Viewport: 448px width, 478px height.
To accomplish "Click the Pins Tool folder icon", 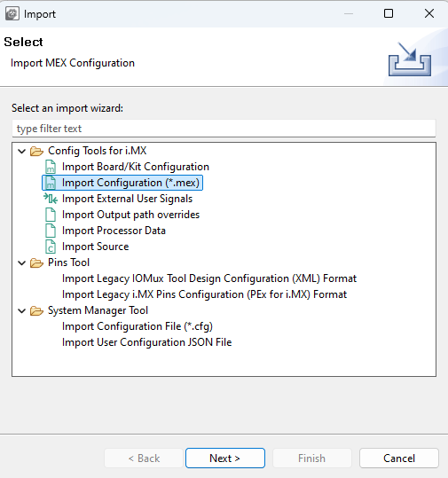I will coord(36,263).
